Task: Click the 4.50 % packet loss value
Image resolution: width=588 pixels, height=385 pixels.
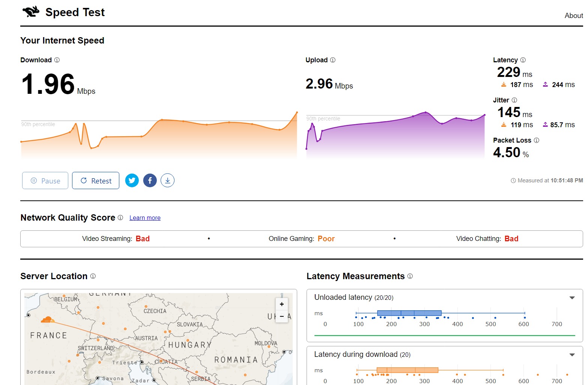Action: [x=511, y=152]
